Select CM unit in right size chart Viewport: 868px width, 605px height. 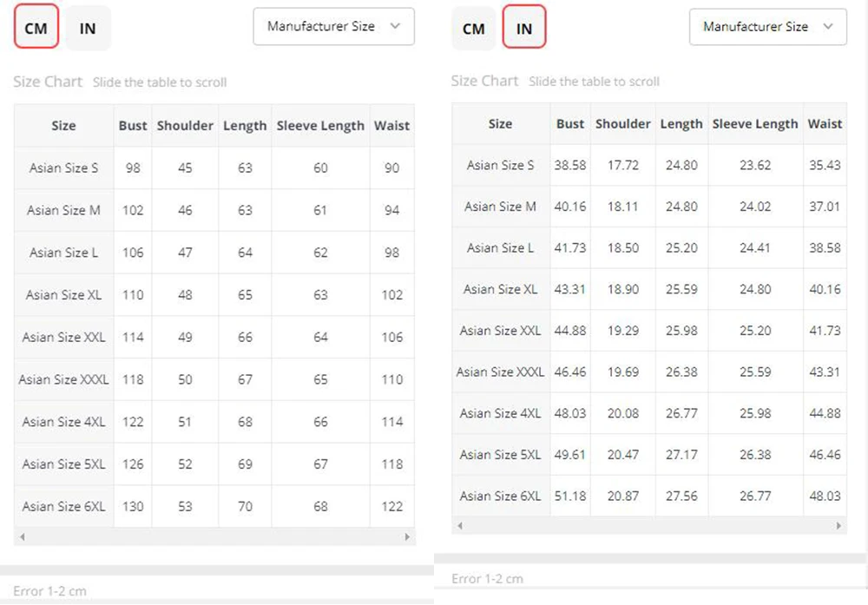(473, 29)
